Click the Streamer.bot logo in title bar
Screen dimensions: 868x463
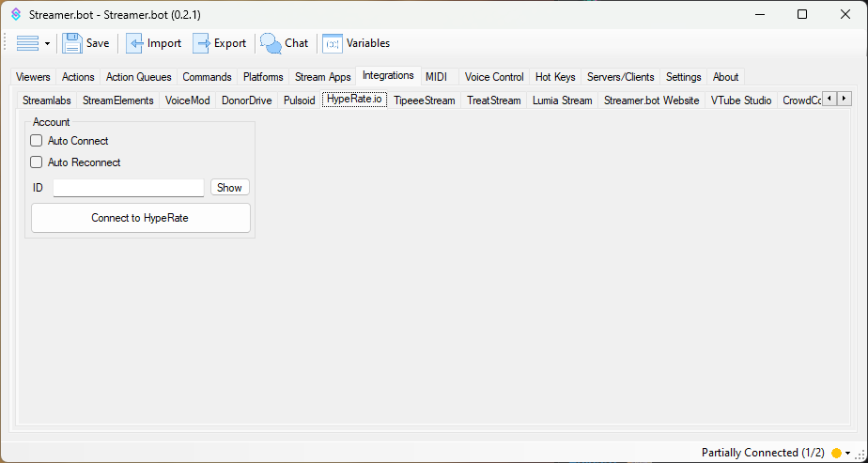(15, 14)
